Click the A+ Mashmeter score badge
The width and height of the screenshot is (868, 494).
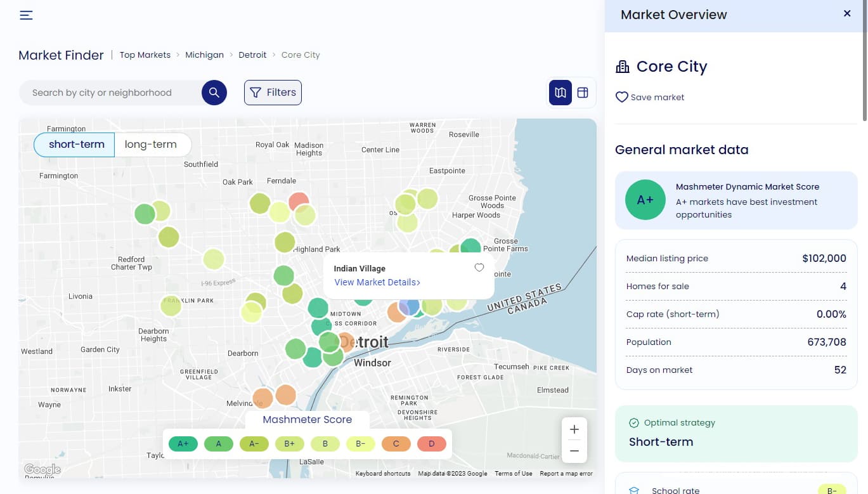(645, 200)
